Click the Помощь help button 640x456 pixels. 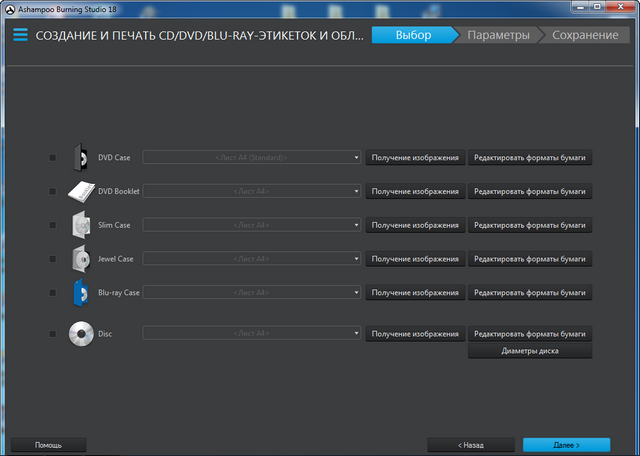pyautogui.click(x=49, y=445)
